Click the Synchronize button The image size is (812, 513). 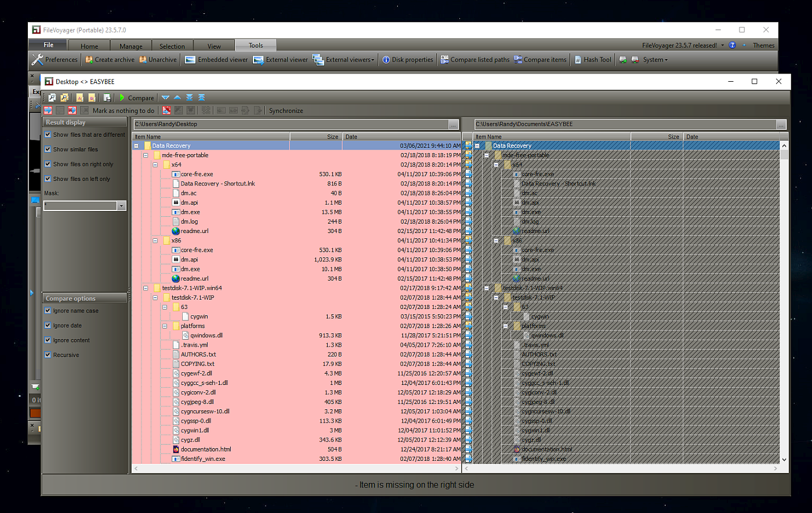click(x=286, y=110)
